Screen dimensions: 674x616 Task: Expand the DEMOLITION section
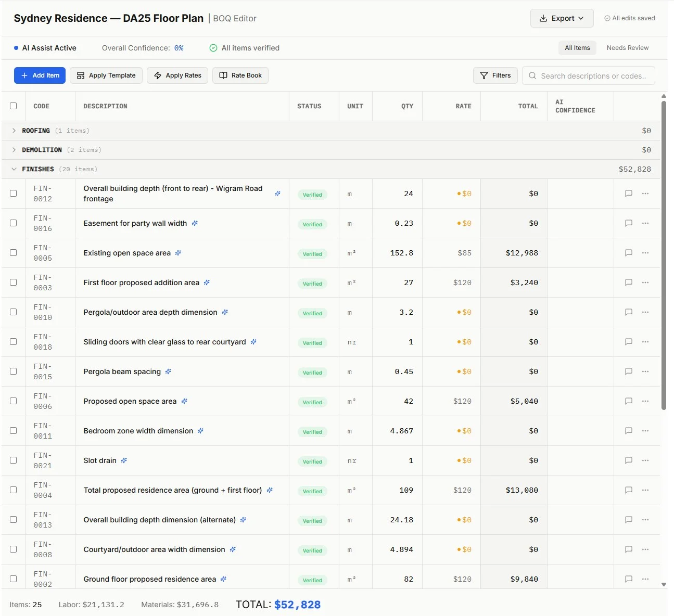click(14, 150)
